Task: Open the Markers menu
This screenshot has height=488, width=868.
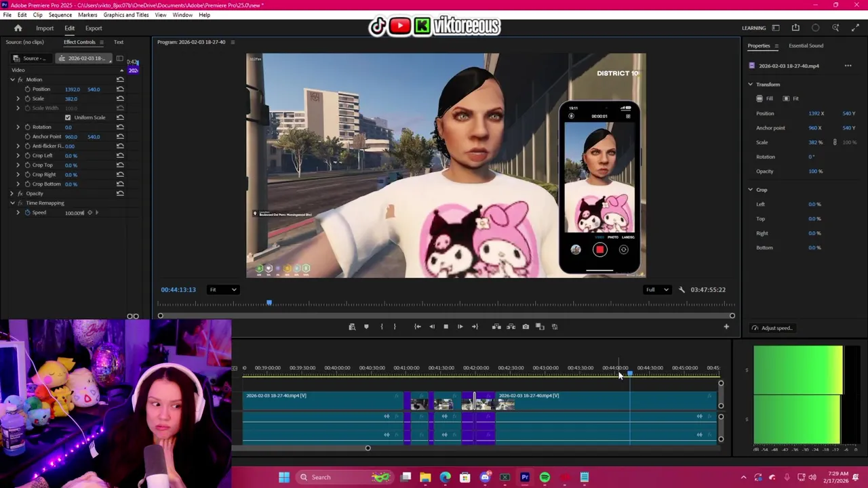Action: (x=87, y=15)
